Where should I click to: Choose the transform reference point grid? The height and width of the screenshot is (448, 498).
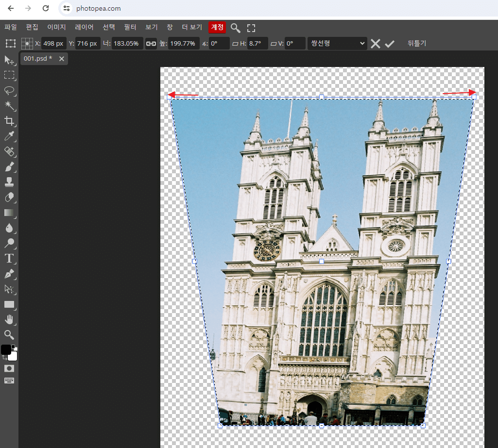(27, 44)
